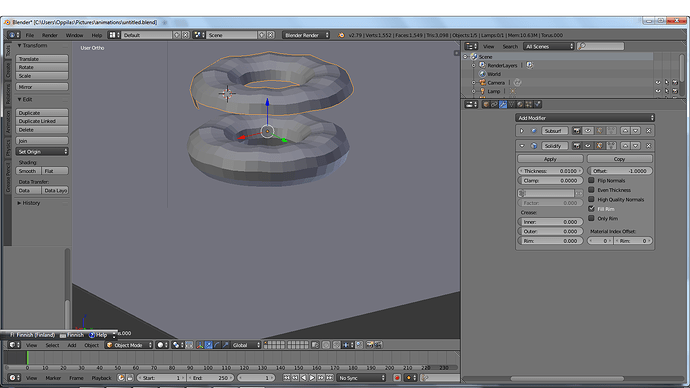Move Solidify modifier up in stack
Screen dimensions: 690x388
[625, 146]
